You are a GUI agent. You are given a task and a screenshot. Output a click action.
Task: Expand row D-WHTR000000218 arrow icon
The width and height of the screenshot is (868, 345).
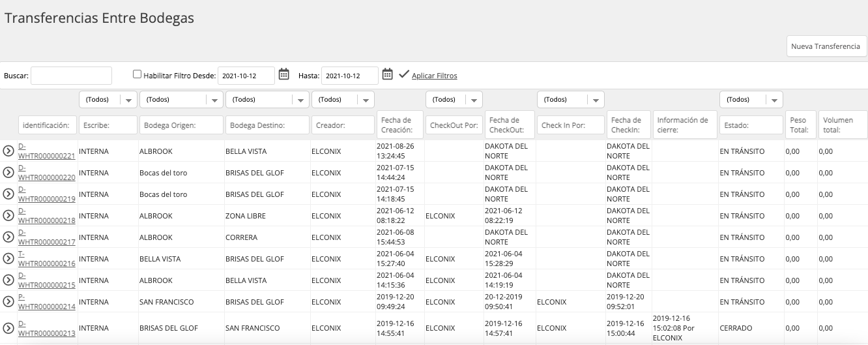click(x=8, y=216)
